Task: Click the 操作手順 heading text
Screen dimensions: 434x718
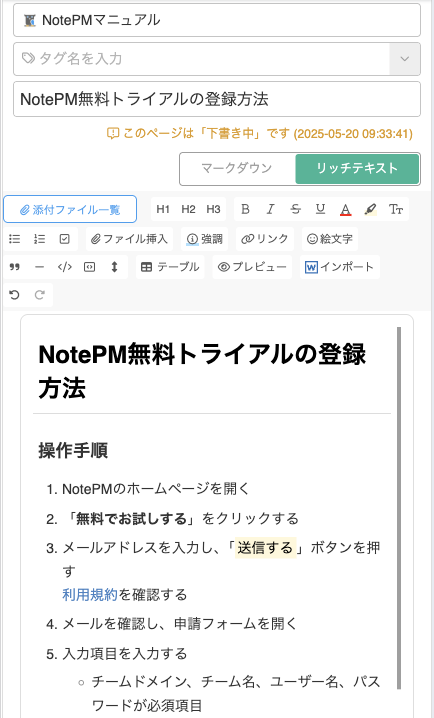Action: (73, 451)
